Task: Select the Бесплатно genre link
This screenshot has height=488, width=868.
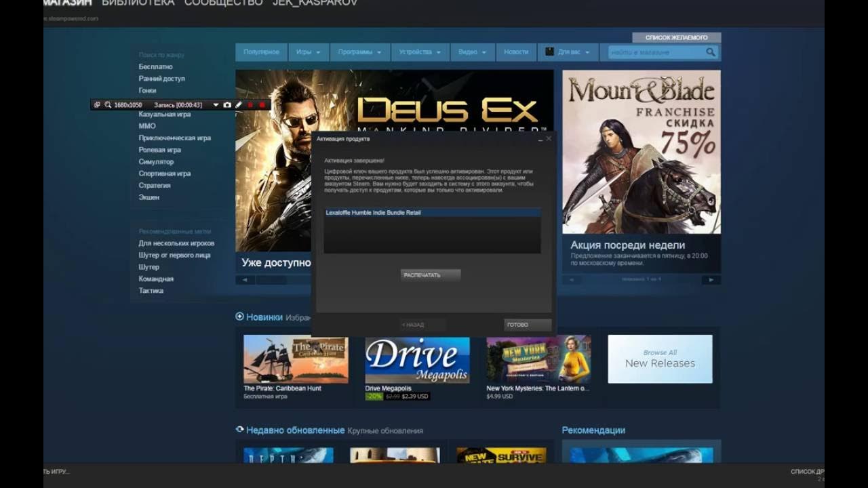Action: pyautogui.click(x=155, y=67)
